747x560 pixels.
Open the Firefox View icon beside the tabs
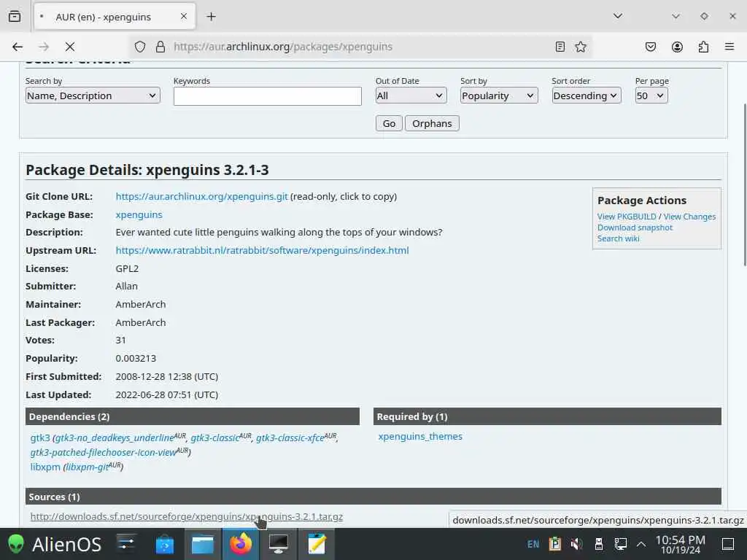pos(15,17)
